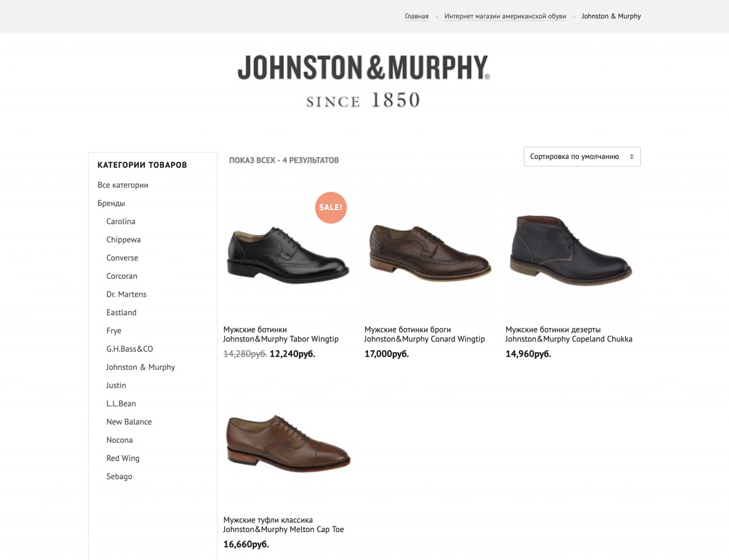Select New Balance from brand list
Screen dimensions: 729x560
point(129,422)
